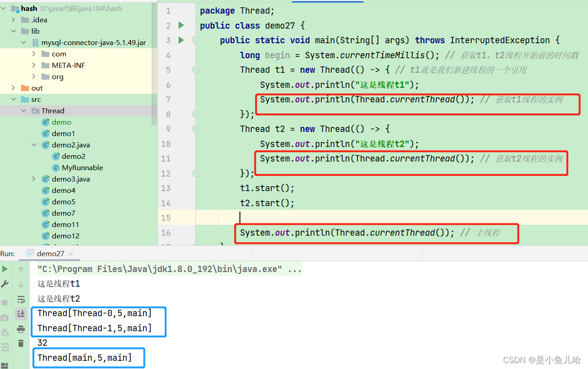Expand the META-INF folder
The width and height of the screenshot is (588, 369).
click(x=34, y=65)
